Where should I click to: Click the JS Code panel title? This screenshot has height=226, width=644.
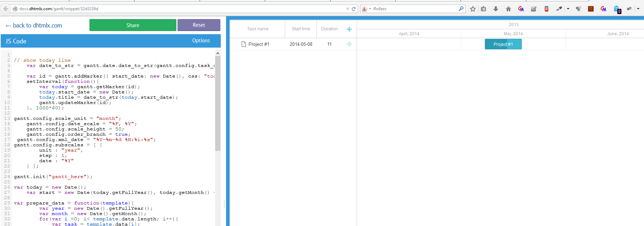pyautogui.click(x=16, y=41)
